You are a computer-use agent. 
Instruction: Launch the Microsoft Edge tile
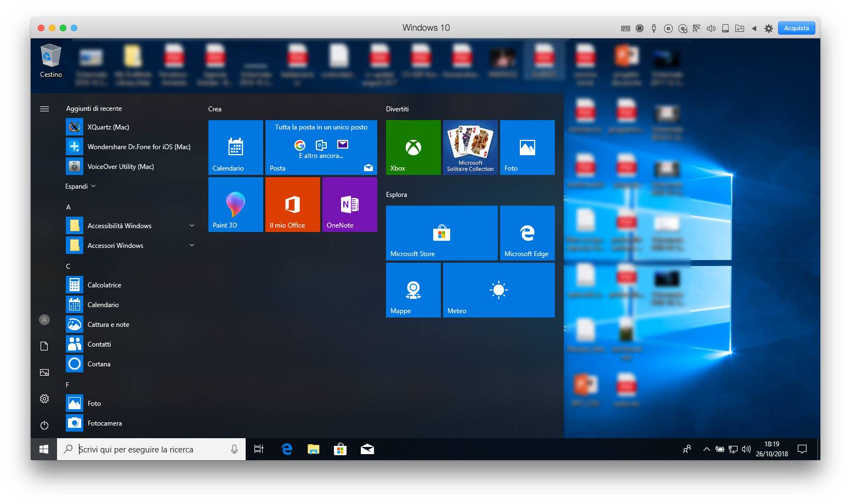527,233
